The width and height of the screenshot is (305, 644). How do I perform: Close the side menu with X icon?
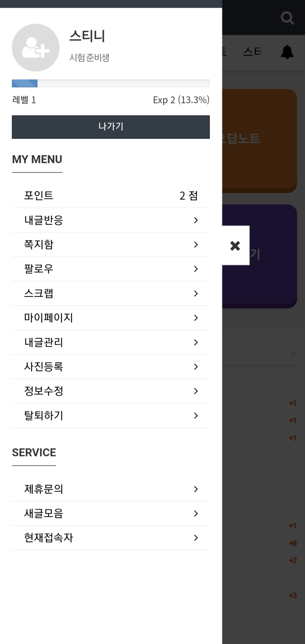[x=235, y=245]
